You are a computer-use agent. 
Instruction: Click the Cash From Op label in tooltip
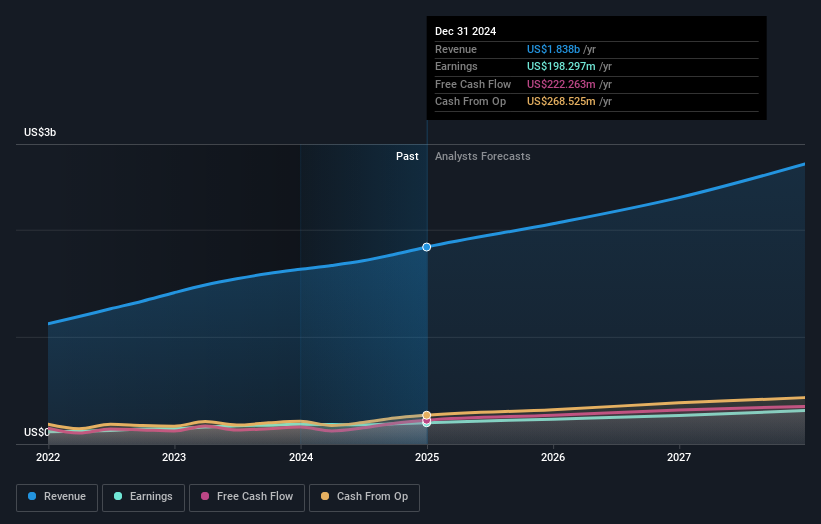pyautogui.click(x=470, y=102)
